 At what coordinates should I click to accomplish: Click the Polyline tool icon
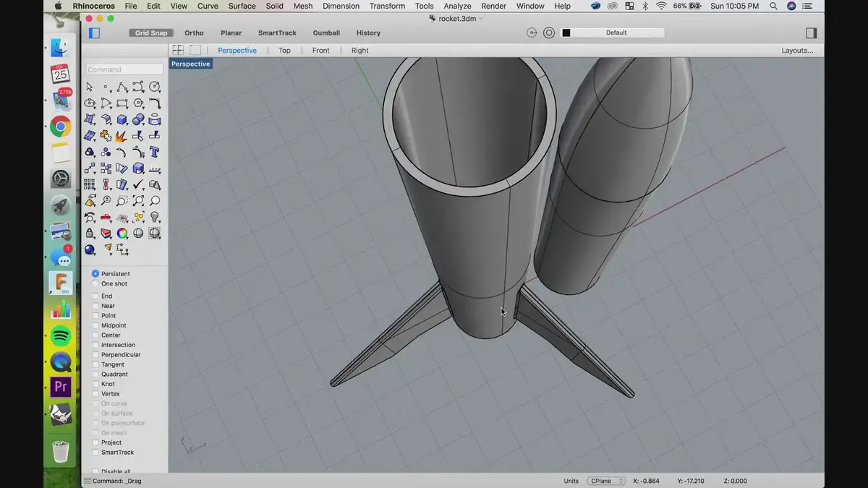coord(122,87)
